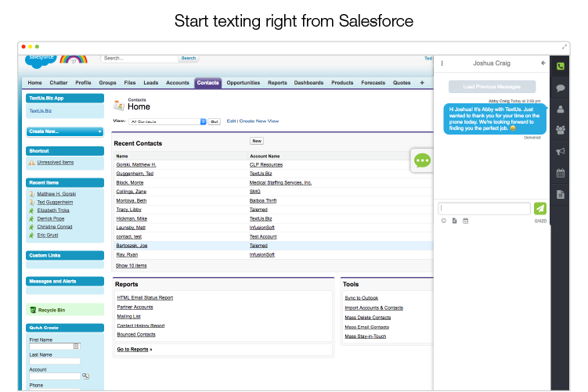Click Sync to Outlook tool link

pos(362,298)
